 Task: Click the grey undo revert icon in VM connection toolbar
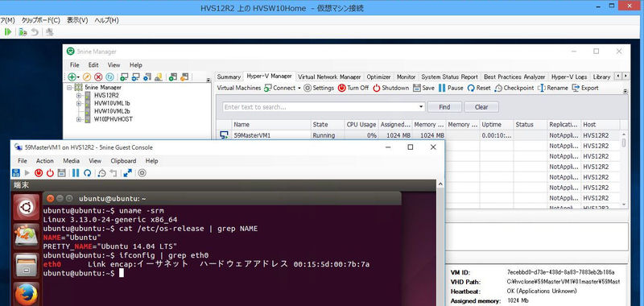click(x=35, y=31)
